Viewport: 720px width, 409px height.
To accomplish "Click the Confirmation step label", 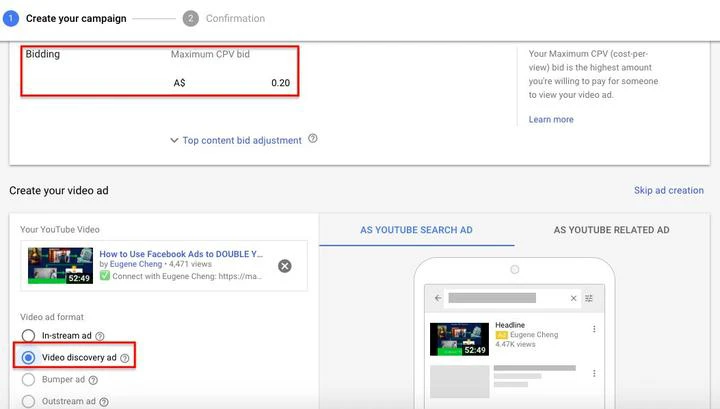I will tap(235, 18).
